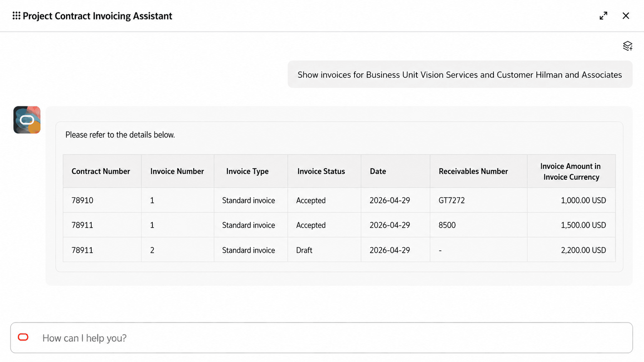Click Accepted status in the 8500 row
644x362 pixels.
pos(311,225)
